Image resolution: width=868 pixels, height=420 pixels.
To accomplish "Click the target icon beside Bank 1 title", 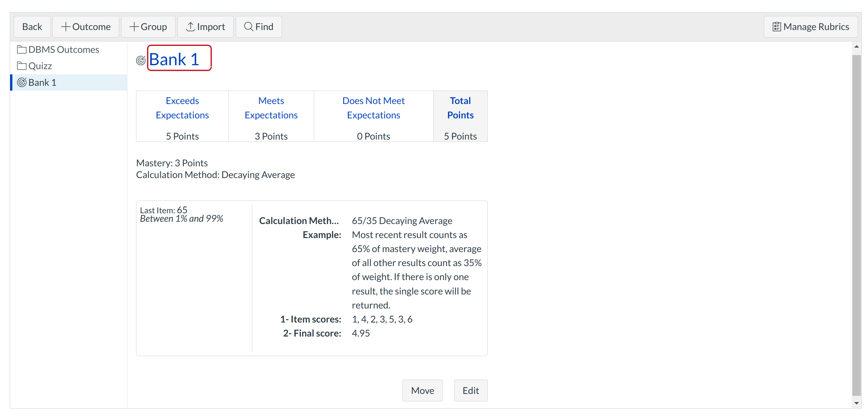I will (x=141, y=60).
